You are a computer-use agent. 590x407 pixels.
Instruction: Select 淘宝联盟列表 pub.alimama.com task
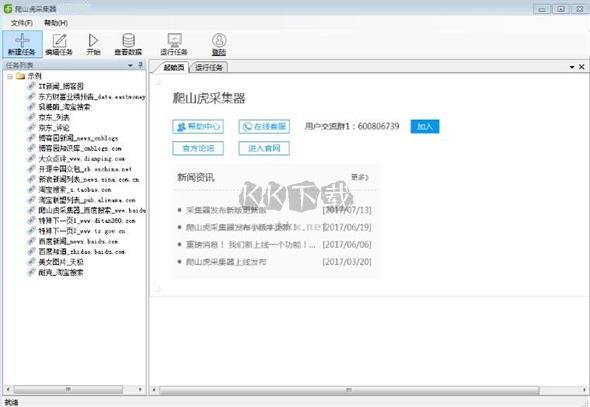(x=87, y=200)
